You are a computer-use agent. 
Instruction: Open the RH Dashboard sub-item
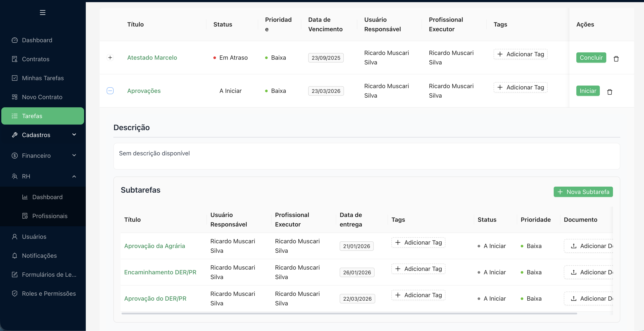(47, 197)
